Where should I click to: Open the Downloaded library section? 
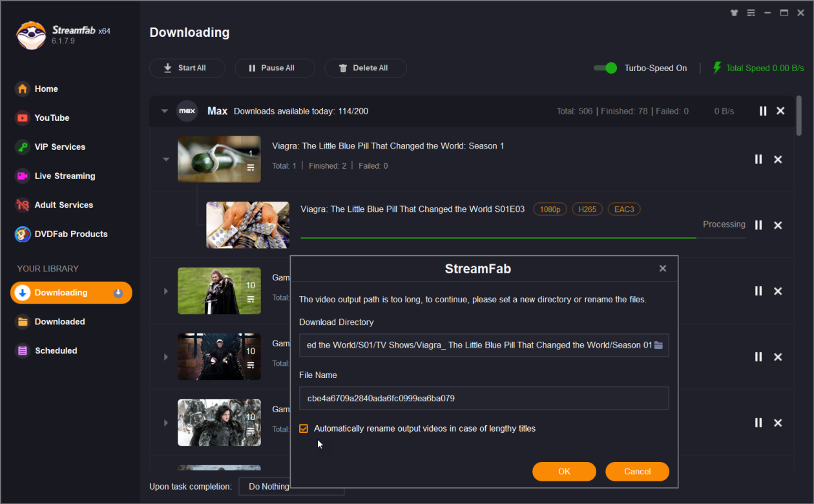[x=59, y=322]
